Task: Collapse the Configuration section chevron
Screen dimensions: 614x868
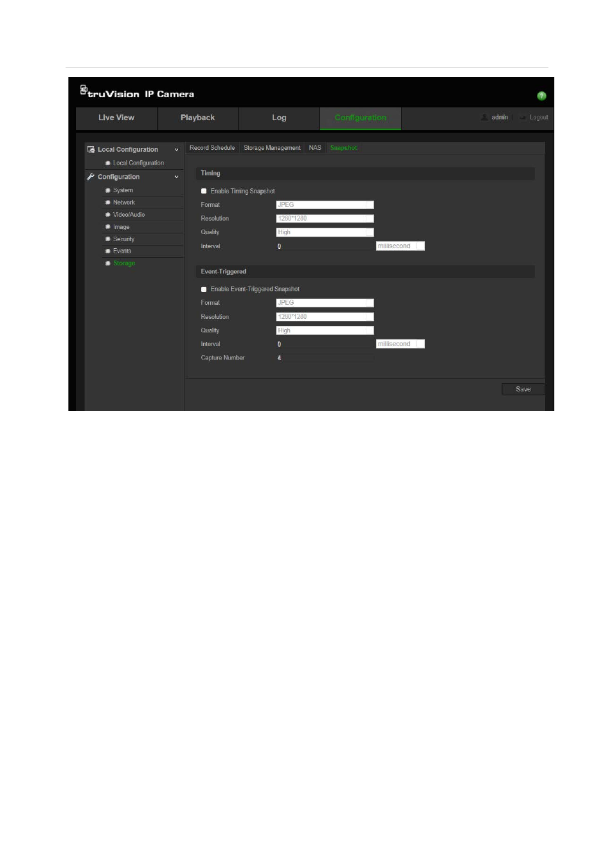Action: 177,177
